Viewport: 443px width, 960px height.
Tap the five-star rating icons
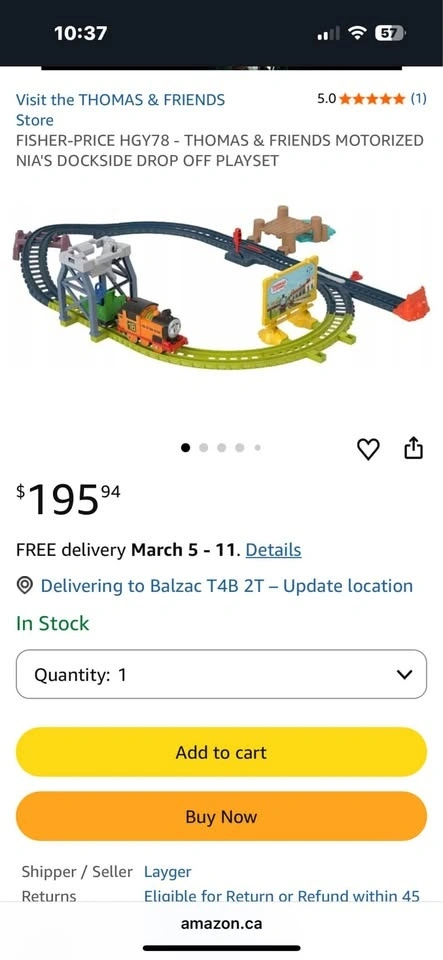372,99
